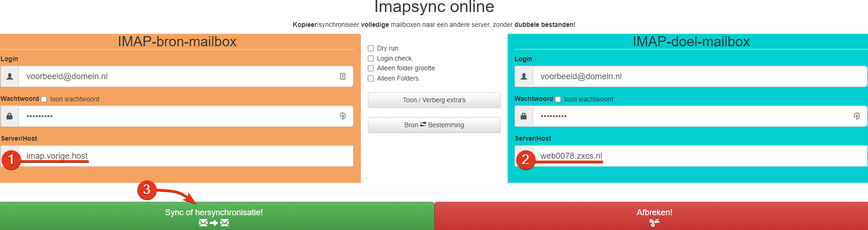Toggle toon wachtwoord for source mailbox
This screenshot has width=868, height=230.
coord(44,99)
